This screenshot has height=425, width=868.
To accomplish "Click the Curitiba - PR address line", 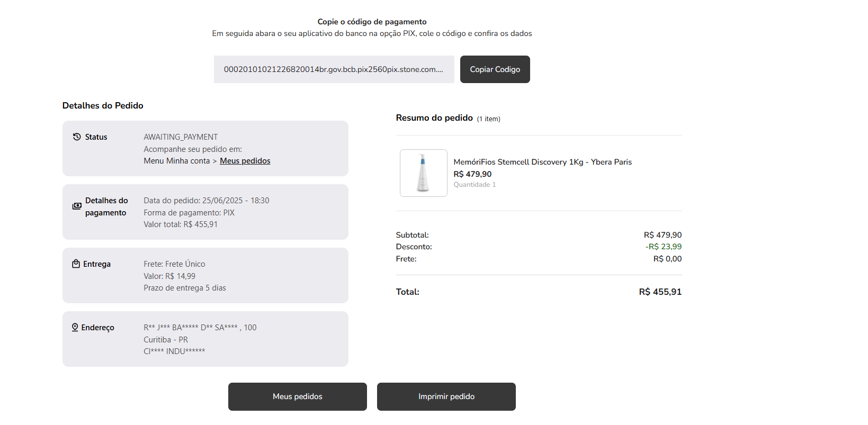I will pos(166,340).
